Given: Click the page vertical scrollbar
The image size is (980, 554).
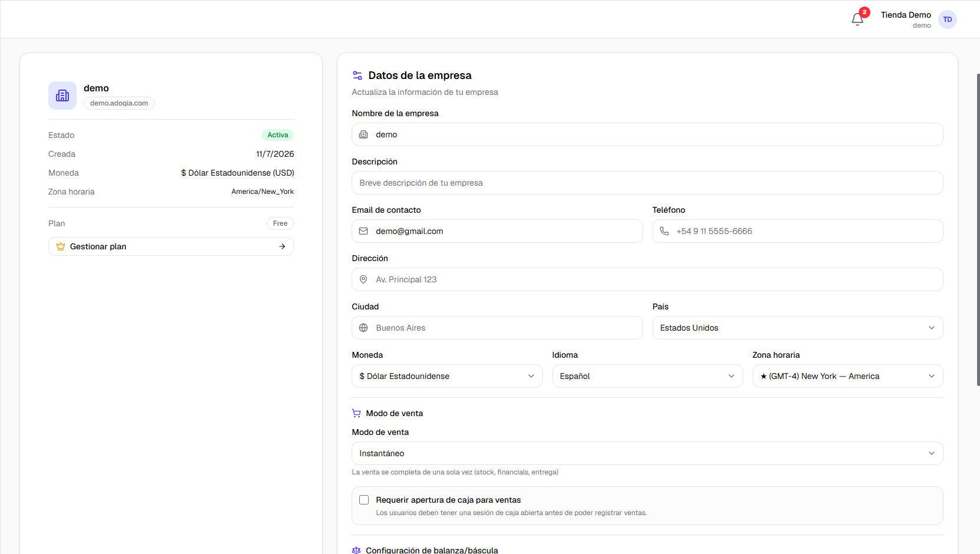Looking at the screenshot, I should pos(978,230).
